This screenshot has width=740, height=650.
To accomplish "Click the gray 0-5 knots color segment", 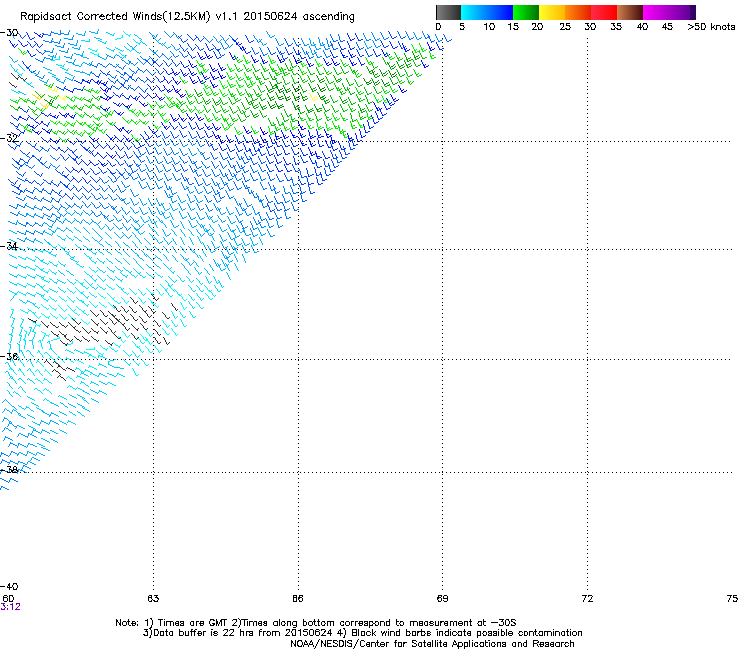I will pyautogui.click(x=448, y=12).
